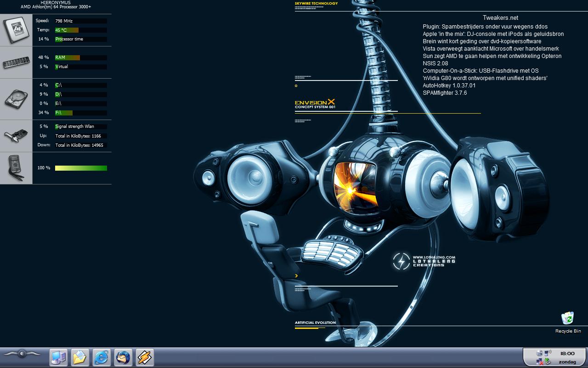Click the Virtual memory usage bar
588x368 pixels.
[81, 67]
